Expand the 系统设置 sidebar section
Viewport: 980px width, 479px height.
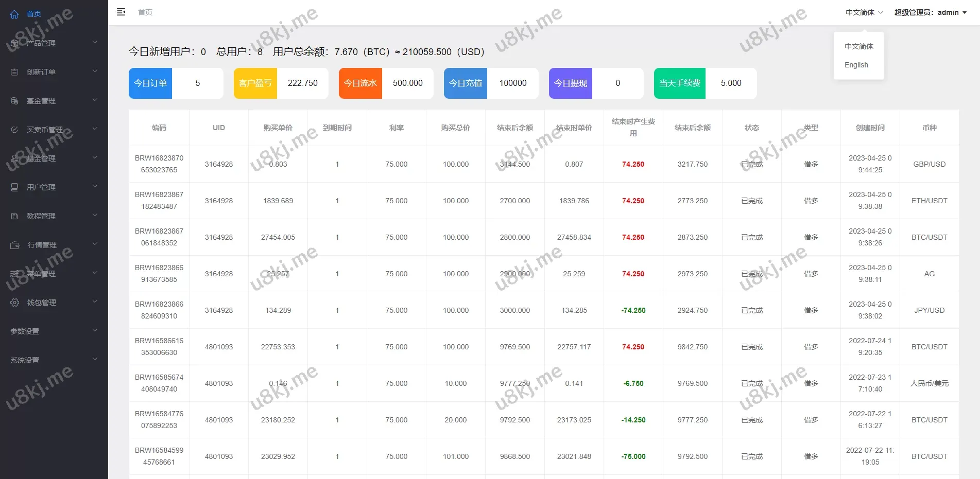(x=54, y=360)
